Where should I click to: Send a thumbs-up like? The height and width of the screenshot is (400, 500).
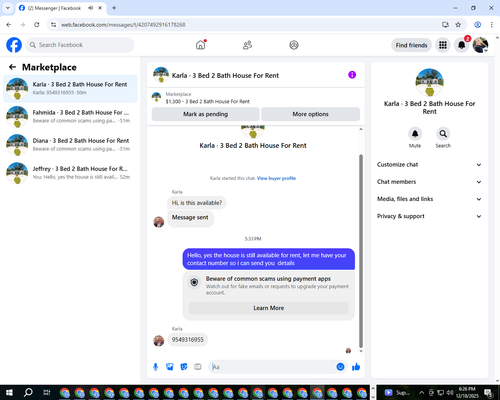coord(356,367)
